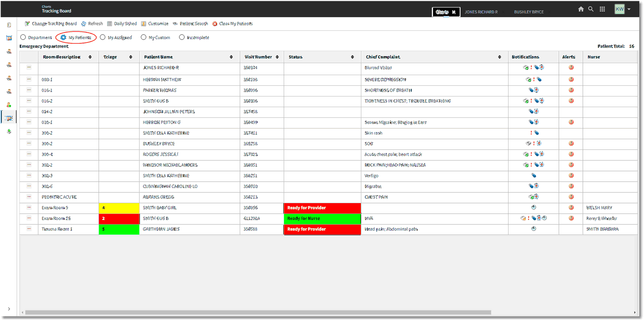Viewport: 644px width, 321px height.
Task: Switch to the Charts tab
Action: pos(442,12)
